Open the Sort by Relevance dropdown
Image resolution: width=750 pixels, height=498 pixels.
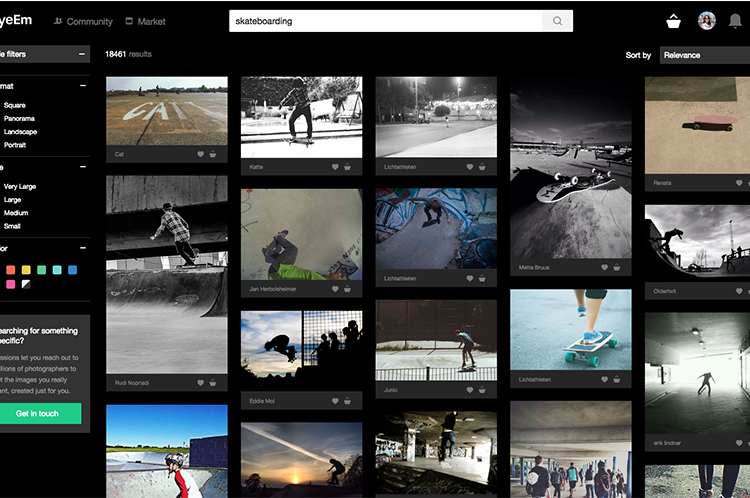[x=704, y=55]
